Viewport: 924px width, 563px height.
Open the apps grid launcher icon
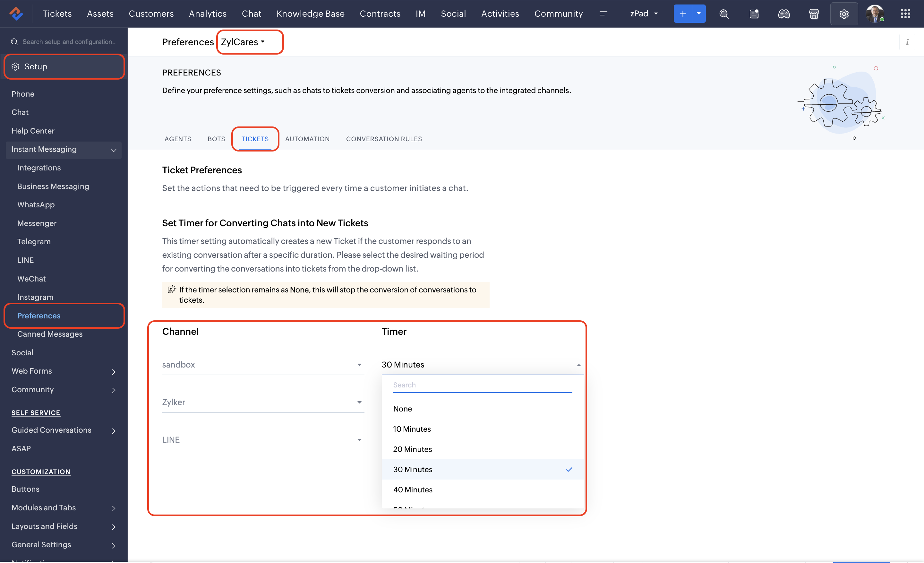[905, 14]
